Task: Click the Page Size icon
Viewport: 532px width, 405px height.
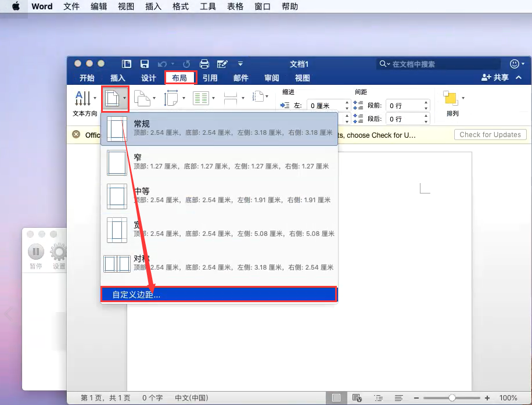Action: pyautogui.click(x=171, y=98)
